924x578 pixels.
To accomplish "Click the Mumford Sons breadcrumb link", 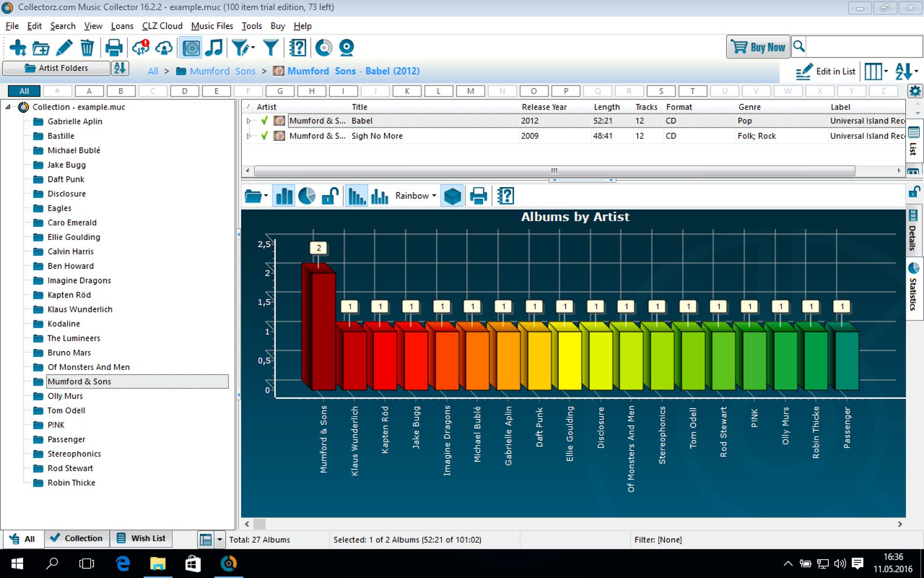I will coord(222,71).
